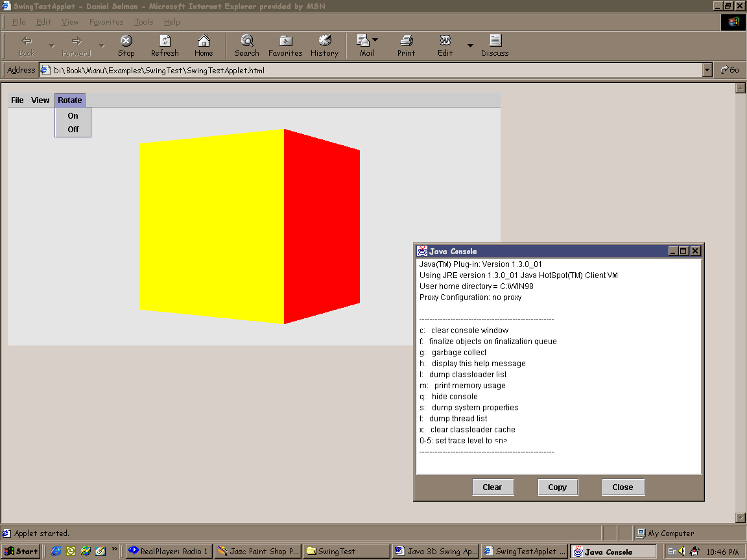
Task: Open the Back history dropdown arrow
Action: 51,46
